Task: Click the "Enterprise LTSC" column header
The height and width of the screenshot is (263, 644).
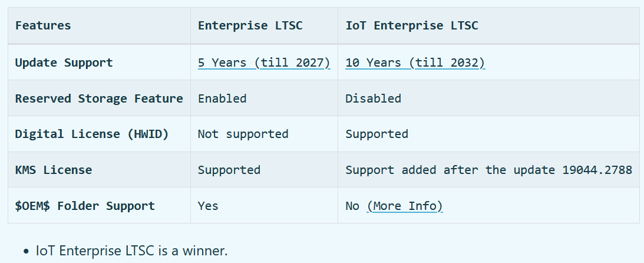Action: [259, 25]
